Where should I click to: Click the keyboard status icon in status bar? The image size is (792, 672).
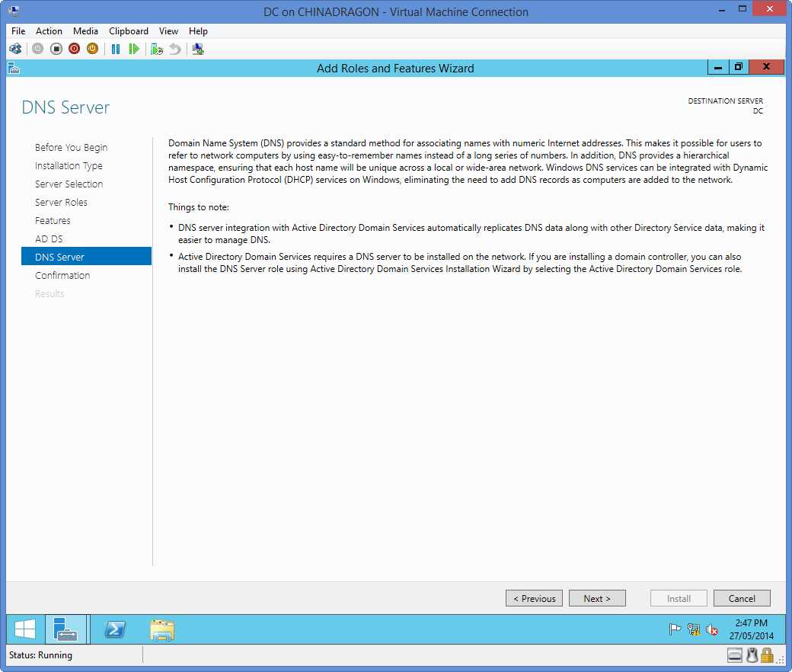click(x=735, y=655)
